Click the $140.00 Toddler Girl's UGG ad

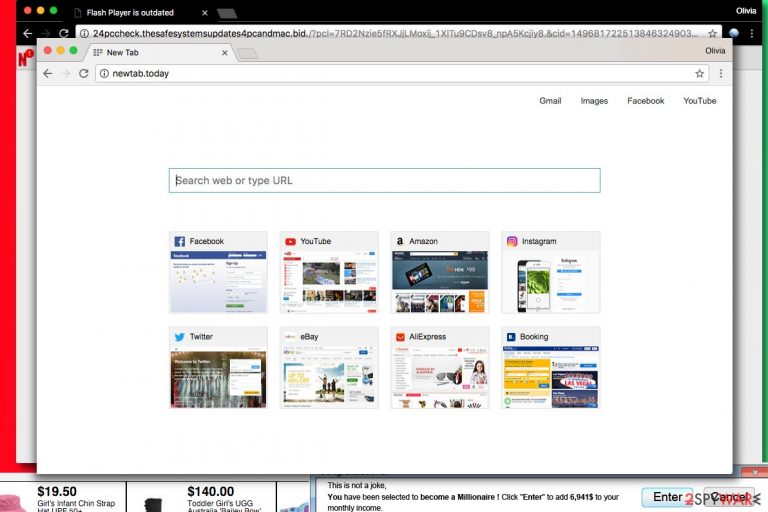pyautogui.click(x=202, y=497)
